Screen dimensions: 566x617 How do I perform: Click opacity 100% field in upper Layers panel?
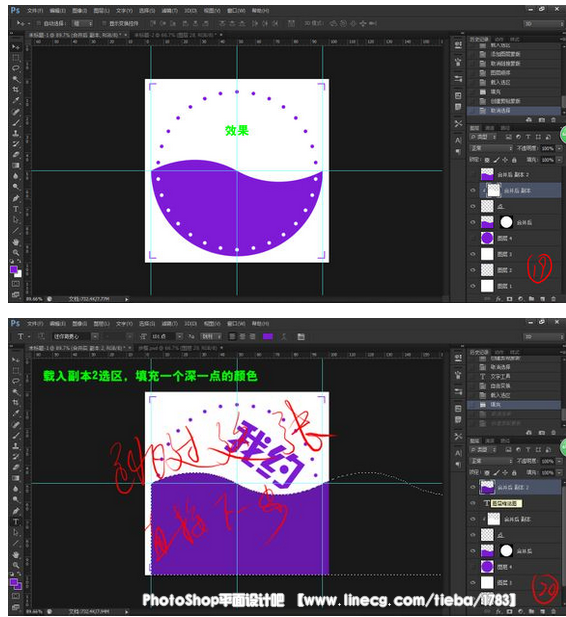[547, 148]
